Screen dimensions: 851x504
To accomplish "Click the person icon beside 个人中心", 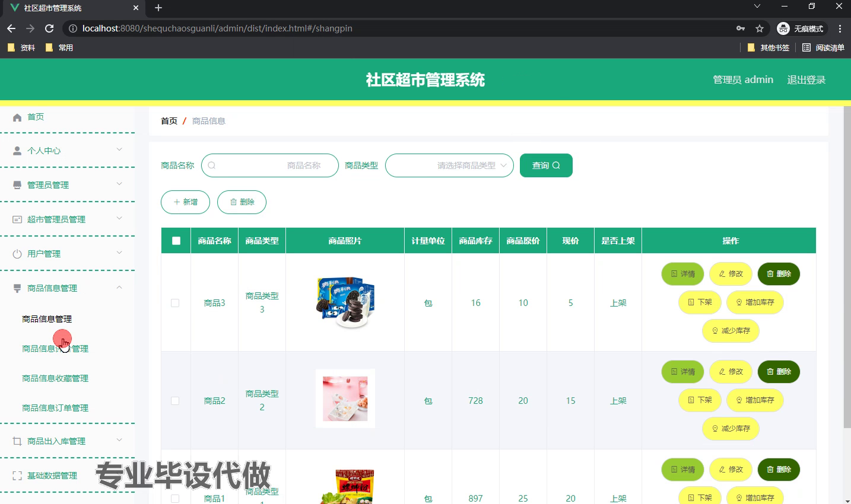I will pos(17,151).
